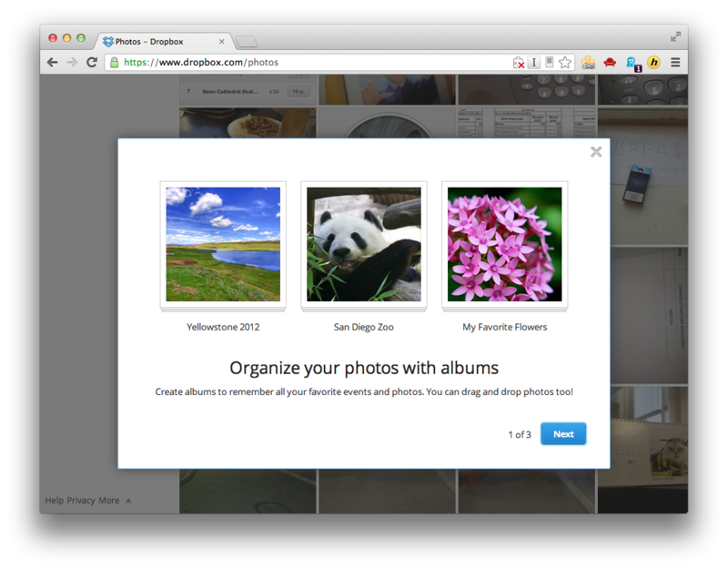Select the 'I' extension icon
The height and width of the screenshot is (569, 728).
(535, 62)
